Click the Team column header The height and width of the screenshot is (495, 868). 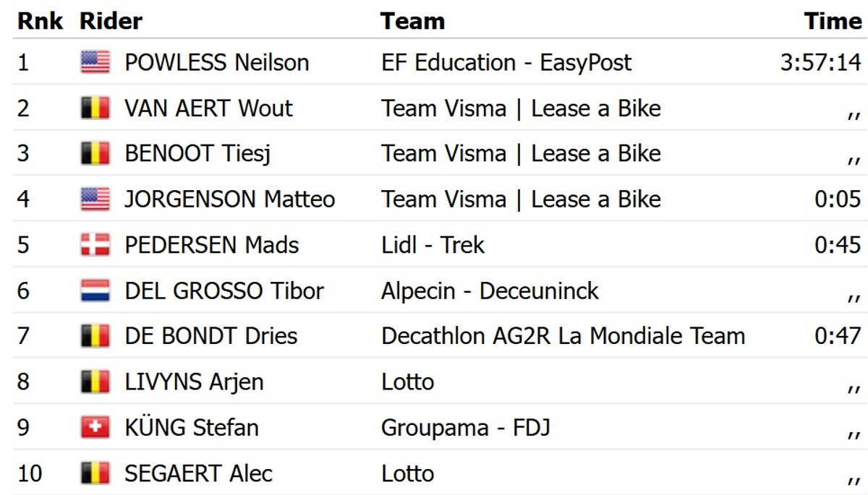pyautogui.click(x=412, y=21)
